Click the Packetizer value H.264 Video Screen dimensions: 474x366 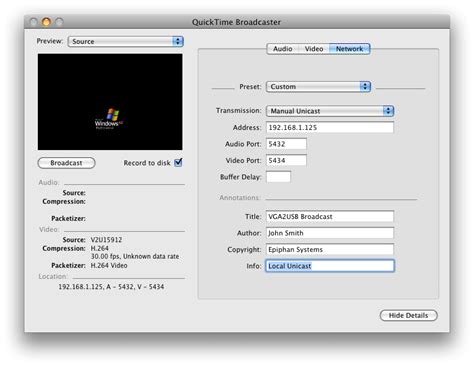[x=109, y=266]
